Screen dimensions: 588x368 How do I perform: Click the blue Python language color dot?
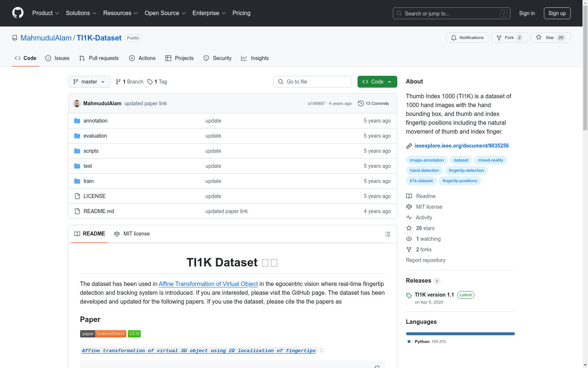[409, 342]
